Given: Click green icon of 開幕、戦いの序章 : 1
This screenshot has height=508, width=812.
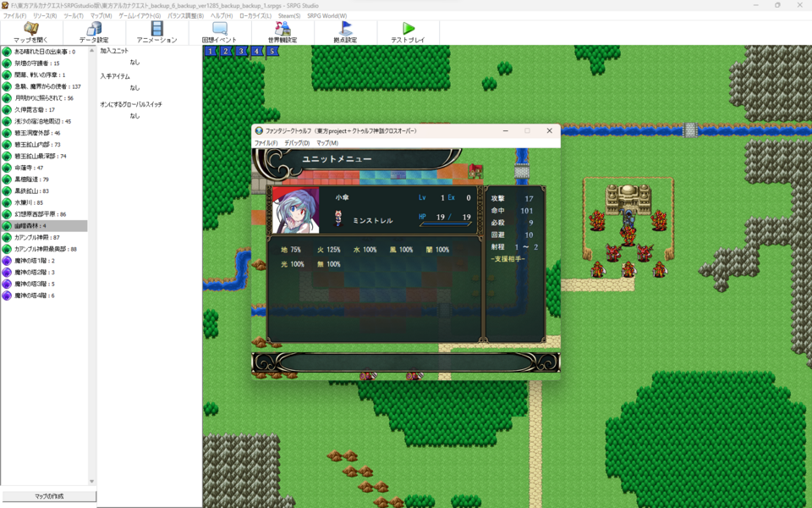Looking at the screenshot, I should coord(7,75).
